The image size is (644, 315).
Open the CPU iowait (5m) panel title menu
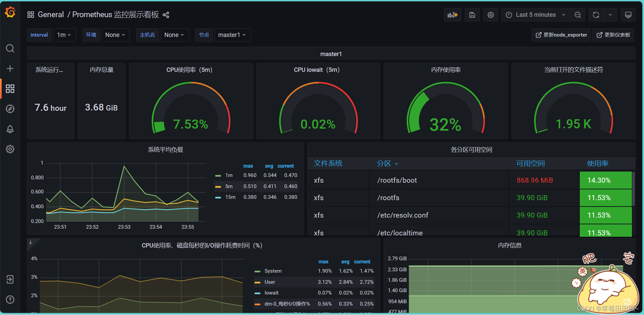pyautogui.click(x=317, y=70)
